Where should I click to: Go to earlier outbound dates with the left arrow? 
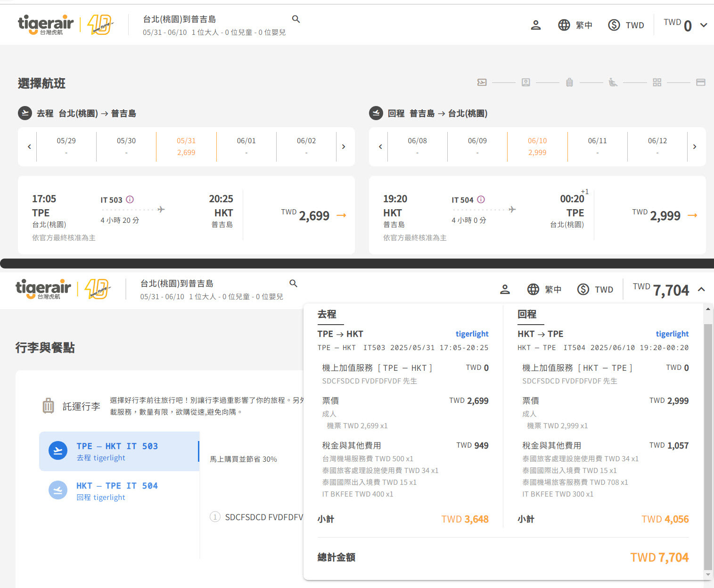click(x=29, y=147)
